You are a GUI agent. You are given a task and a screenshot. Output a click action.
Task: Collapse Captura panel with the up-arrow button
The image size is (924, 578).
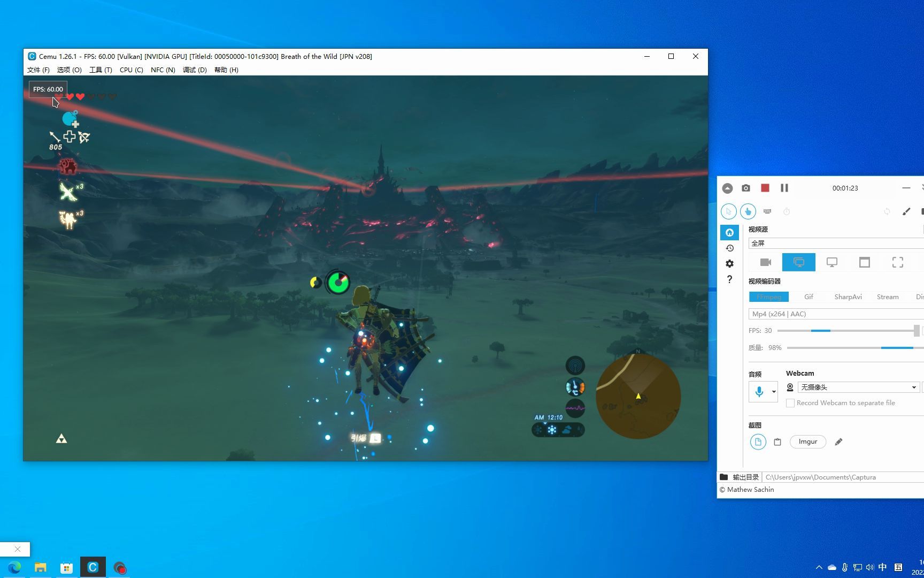click(727, 188)
